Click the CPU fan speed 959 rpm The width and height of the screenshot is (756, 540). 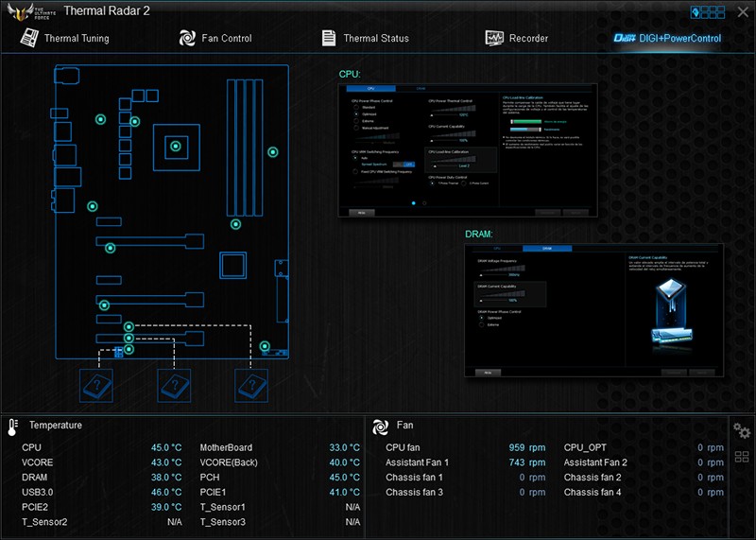point(527,447)
